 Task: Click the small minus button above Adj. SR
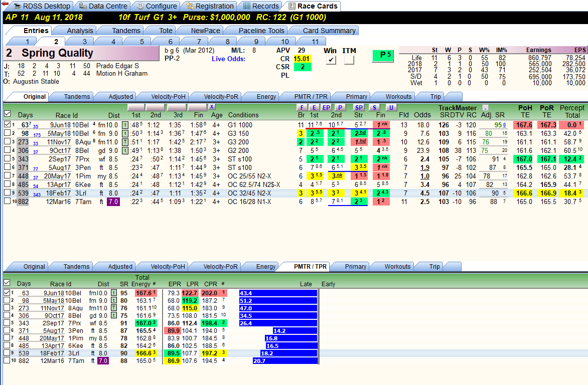pyautogui.click(x=485, y=108)
